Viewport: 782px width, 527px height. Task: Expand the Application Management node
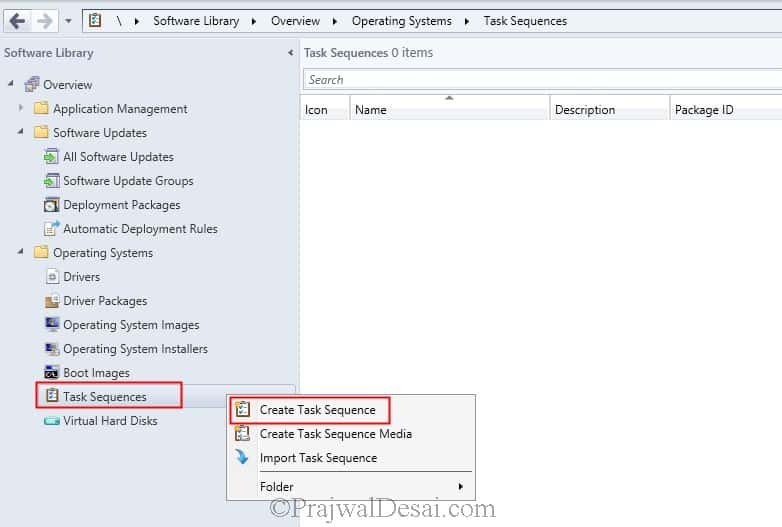[x=20, y=108]
